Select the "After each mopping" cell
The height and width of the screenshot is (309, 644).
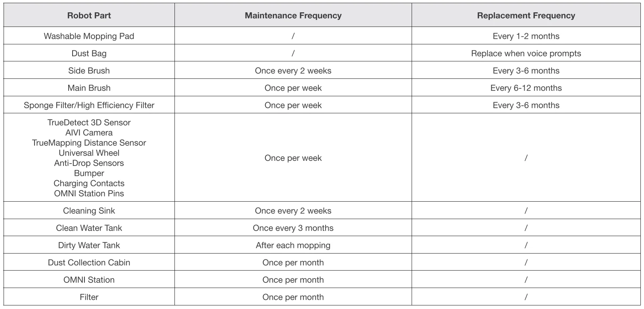pyautogui.click(x=293, y=245)
